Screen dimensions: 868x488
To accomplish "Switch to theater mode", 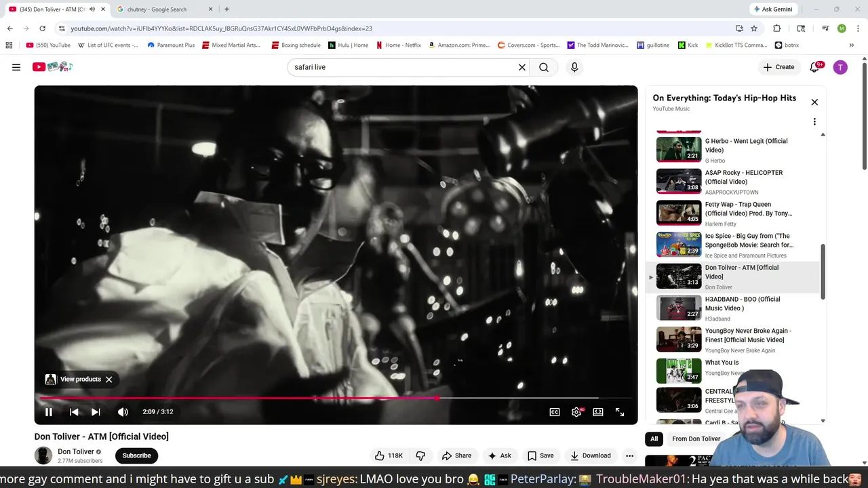I will pyautogui.click(x=598, y=412).
